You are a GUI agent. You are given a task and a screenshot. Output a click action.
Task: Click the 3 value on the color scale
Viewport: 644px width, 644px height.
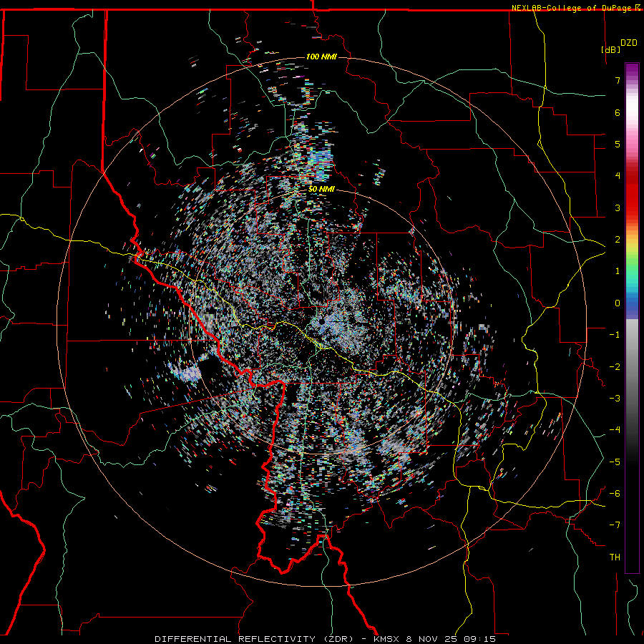[x=618, y=208]
